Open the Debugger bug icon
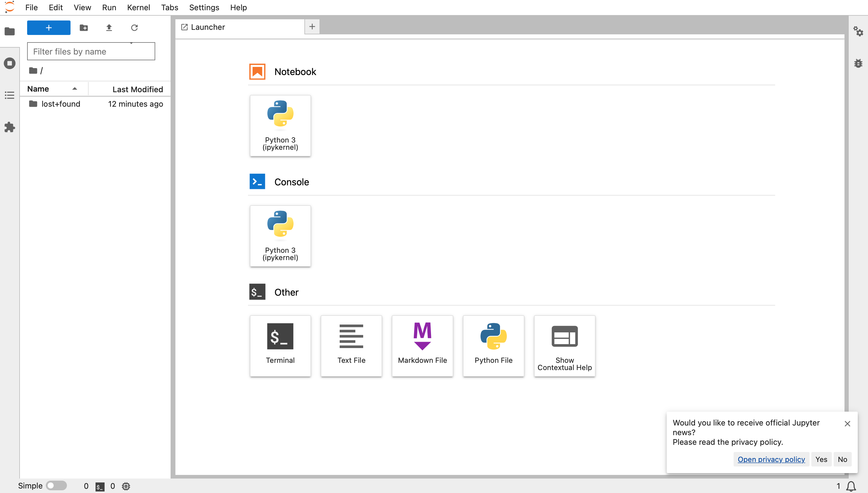The image size is (868, 493). pyautogui.click(x=858, y=63)
